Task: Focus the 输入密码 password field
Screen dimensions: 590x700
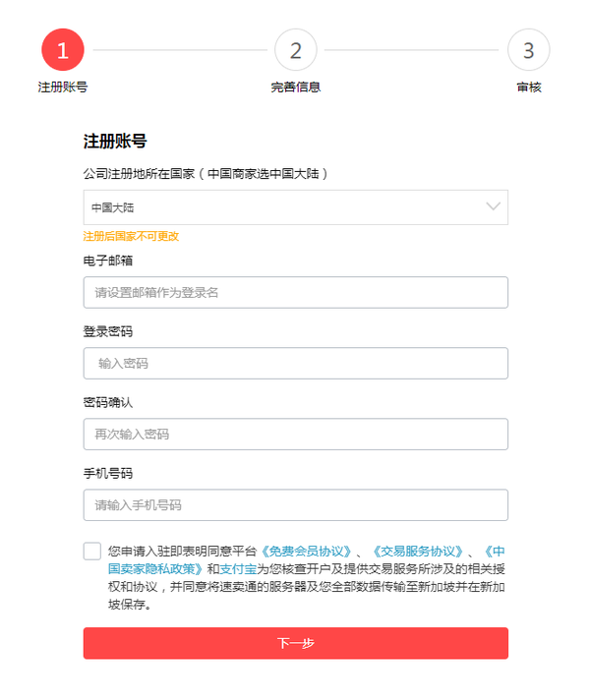Action: (296, 364)
